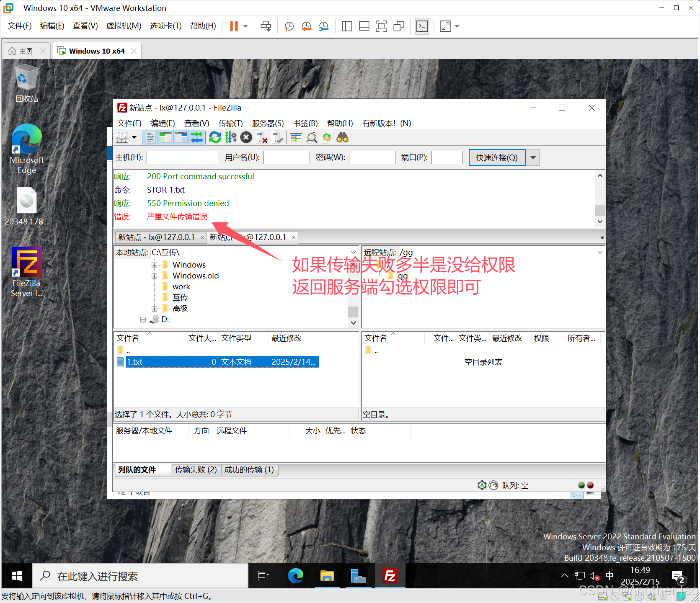
Task: Reconnect to last used server
Action: (277, 137)
